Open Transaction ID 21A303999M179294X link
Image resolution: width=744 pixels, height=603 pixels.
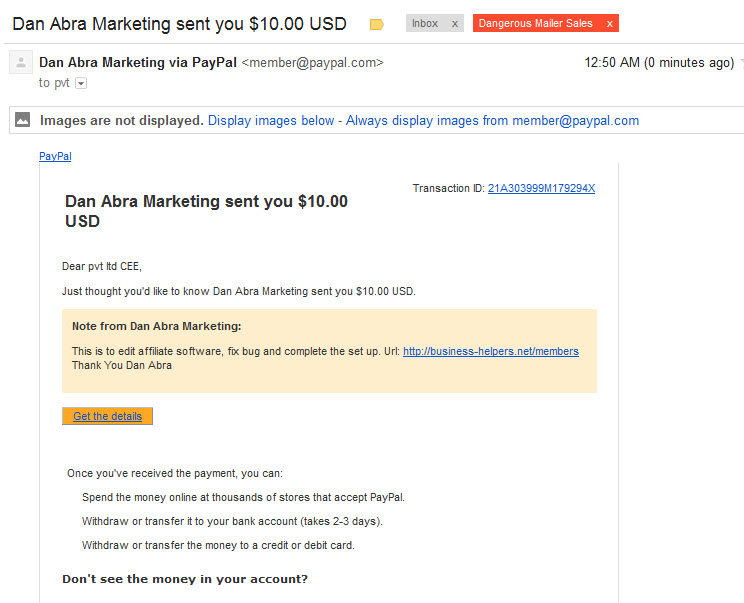[541, 188]
